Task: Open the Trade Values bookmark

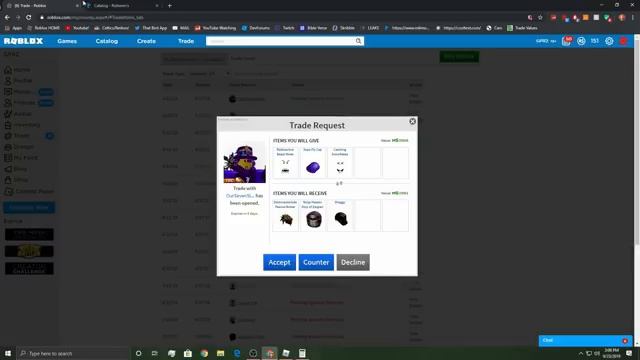Action: (522, 28)
